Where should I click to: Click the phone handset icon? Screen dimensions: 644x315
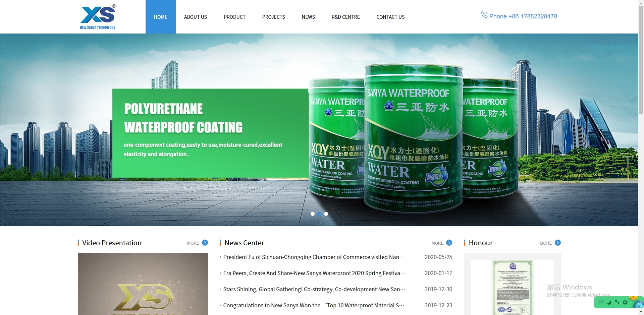[484, 15]
